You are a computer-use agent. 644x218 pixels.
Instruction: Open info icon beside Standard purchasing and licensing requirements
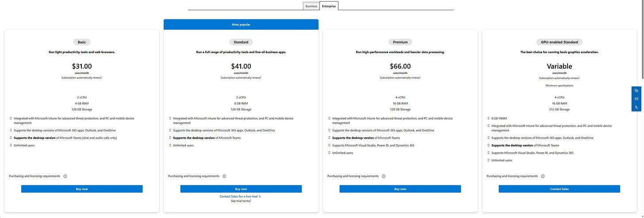click(x=224, y=176)
